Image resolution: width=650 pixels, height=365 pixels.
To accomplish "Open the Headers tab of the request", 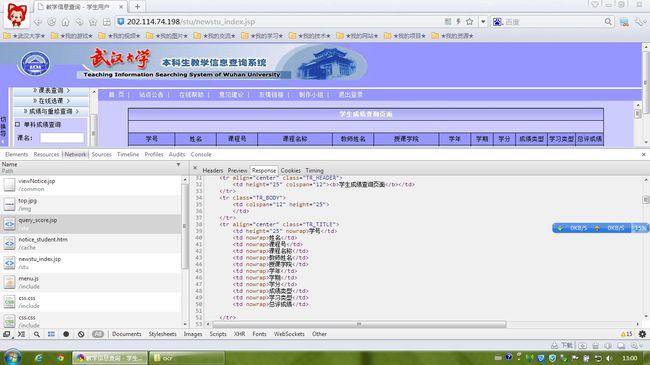I will click(213, 170).
